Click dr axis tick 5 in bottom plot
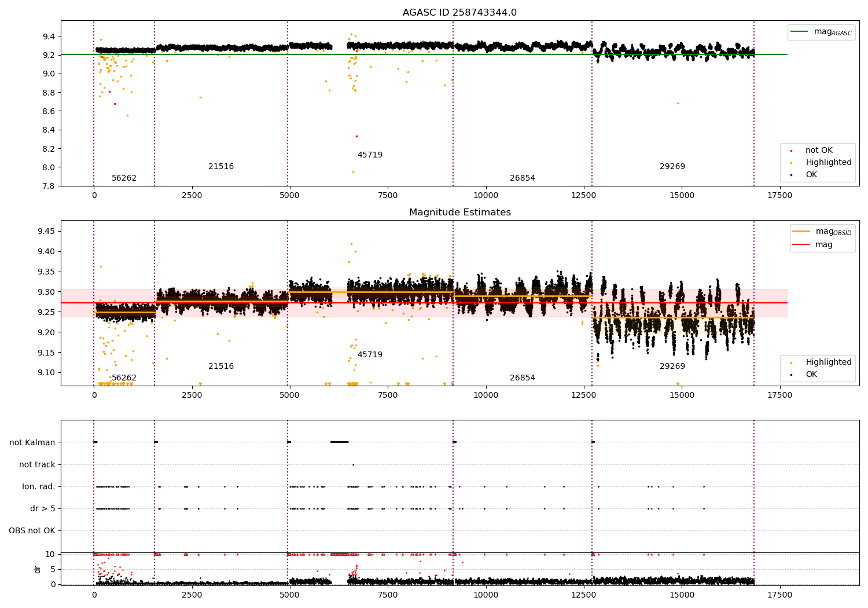868x608 pixels. pyautogui.click(x=53, y=570)
